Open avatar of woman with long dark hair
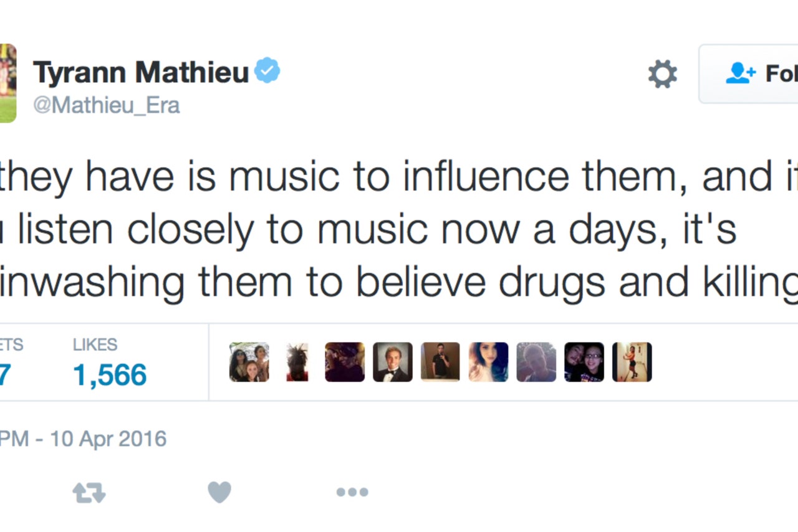Viewport: 798px width, 532px height. 488,362
